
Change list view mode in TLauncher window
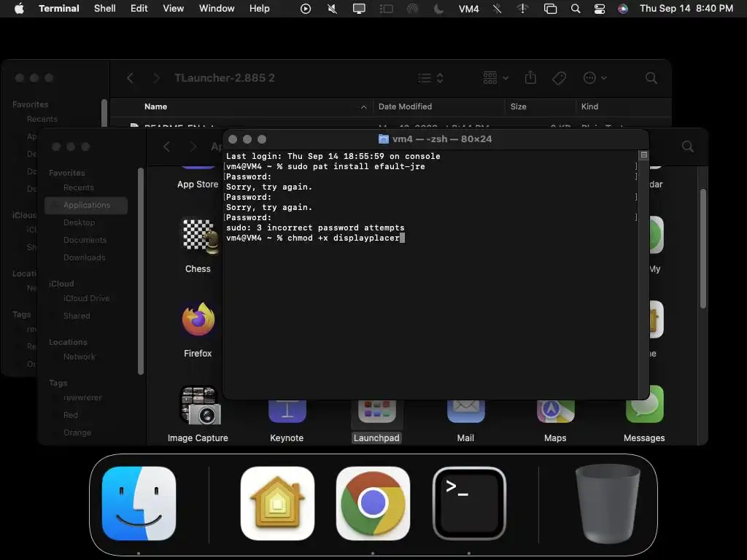click(x=431, y=78)
